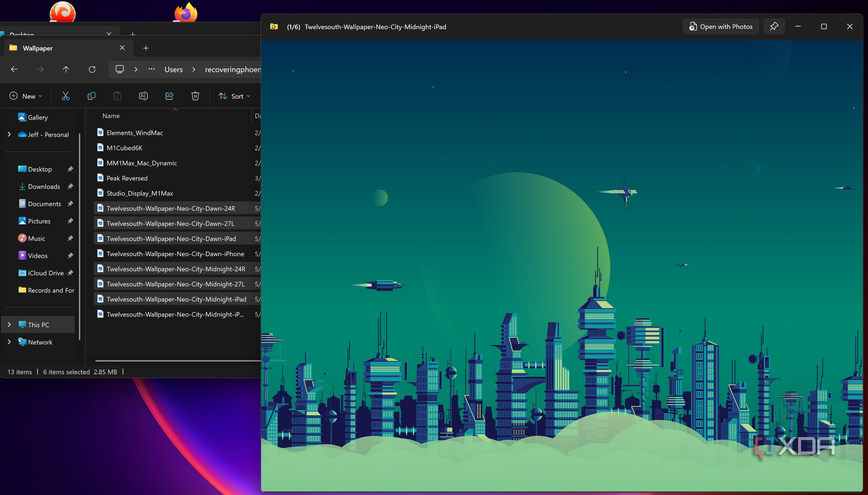868x495 pixels.
Task: Expand the Network tree node
Action: point(9,342)
